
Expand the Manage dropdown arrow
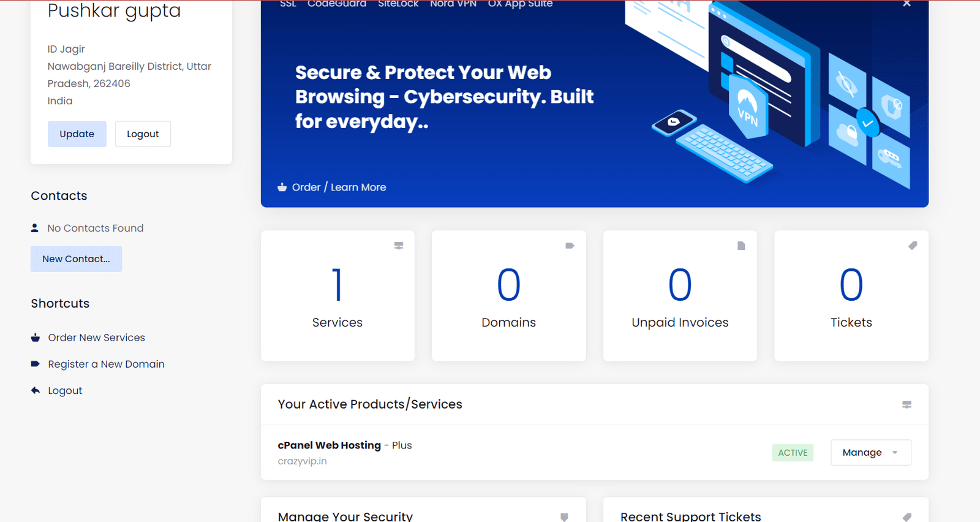(x=895, y=453)
